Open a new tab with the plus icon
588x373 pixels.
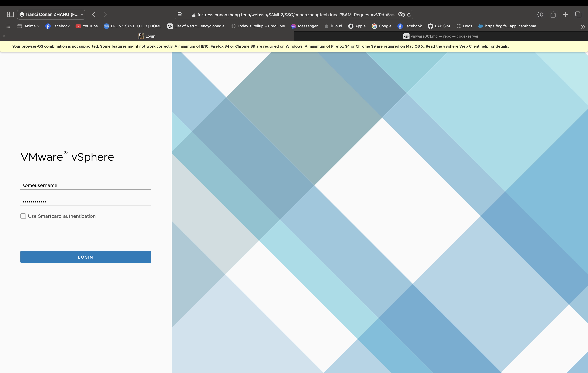[x=566, y=14]
